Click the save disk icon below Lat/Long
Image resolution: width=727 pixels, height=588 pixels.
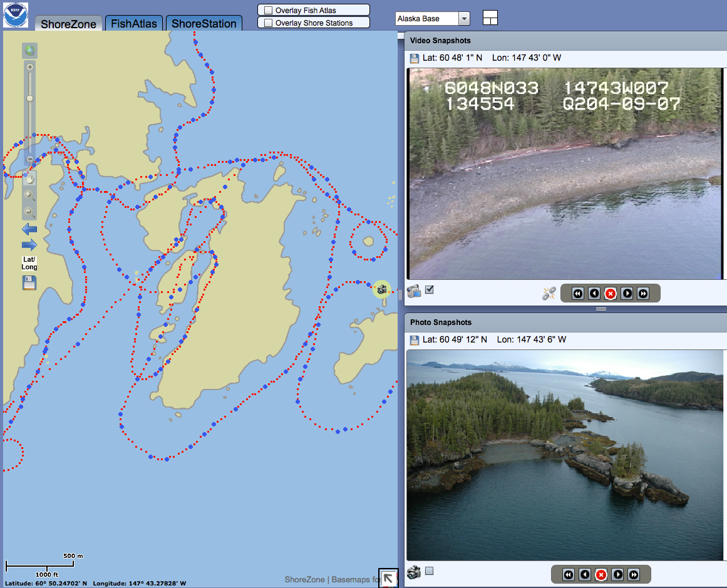tap(29, 282)
